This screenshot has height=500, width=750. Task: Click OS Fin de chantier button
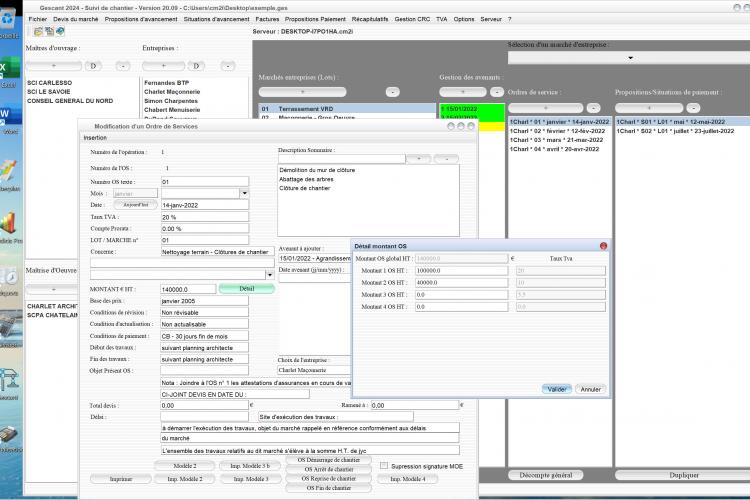(329, 488)
